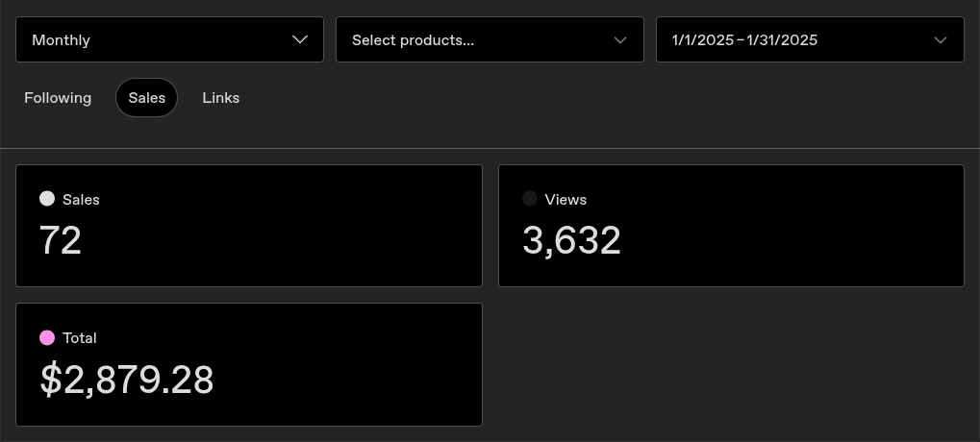Open the Select products dropdown
The height and width of the screenshot is (442, 980).
[x=490, y=39]
